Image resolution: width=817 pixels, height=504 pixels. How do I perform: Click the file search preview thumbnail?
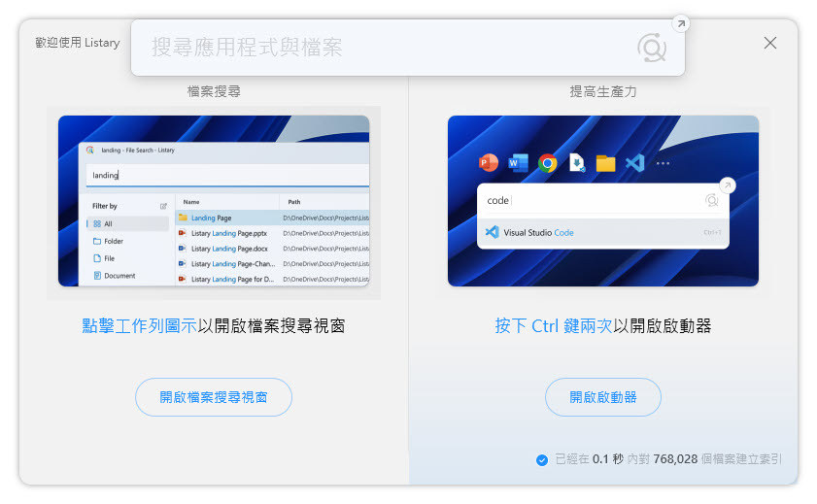[x=214, y=201]
